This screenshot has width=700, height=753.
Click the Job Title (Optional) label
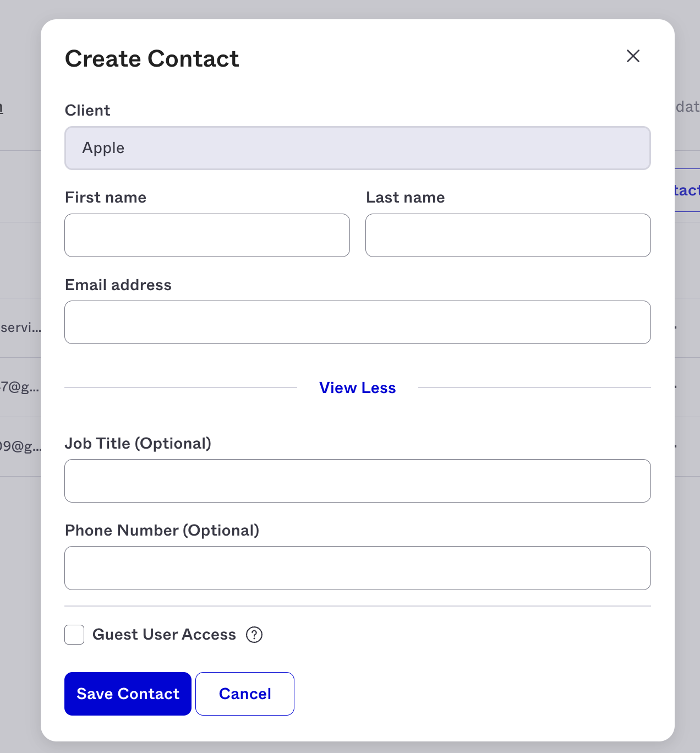(x=138, y=444)
